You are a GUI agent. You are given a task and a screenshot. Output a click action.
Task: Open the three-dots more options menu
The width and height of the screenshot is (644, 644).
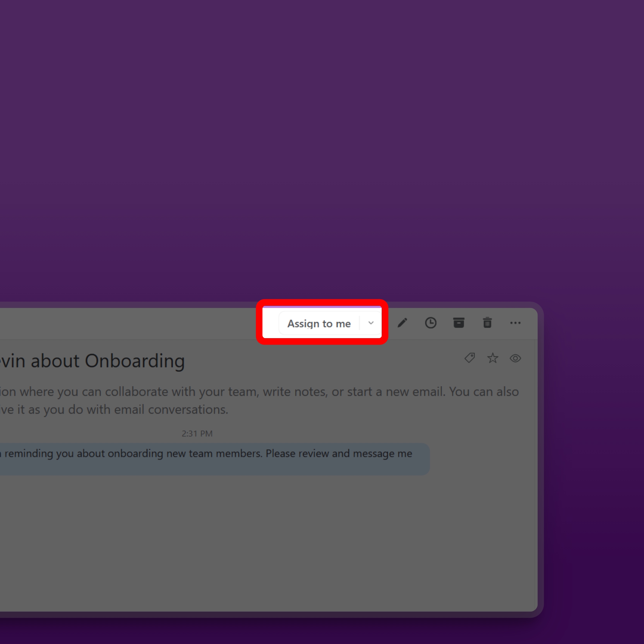pos(515,323)
